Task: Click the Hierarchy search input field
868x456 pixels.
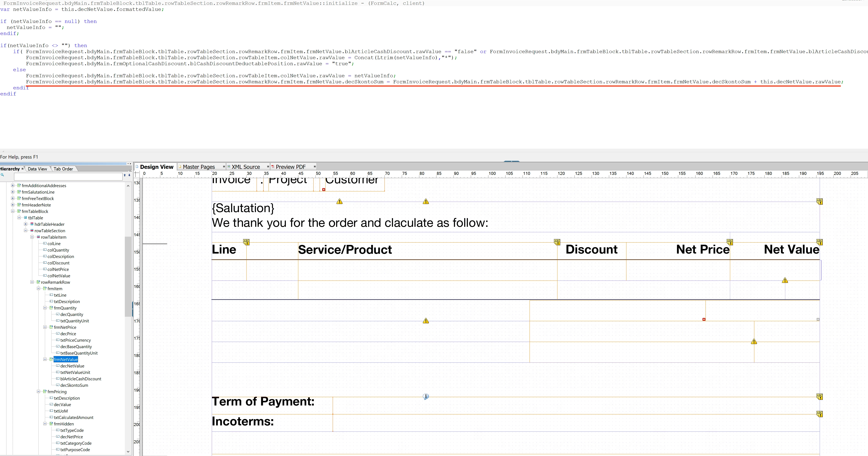Action: (68, 176)
